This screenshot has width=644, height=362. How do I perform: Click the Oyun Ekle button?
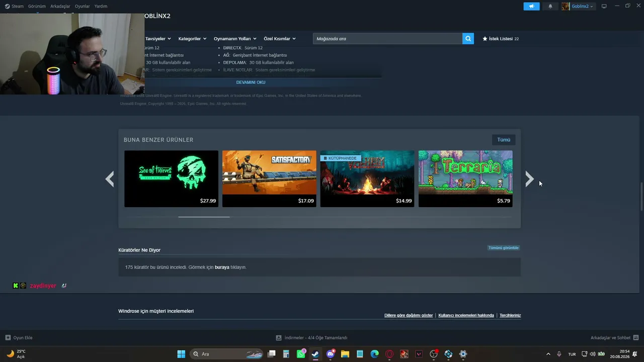point(19,338)
